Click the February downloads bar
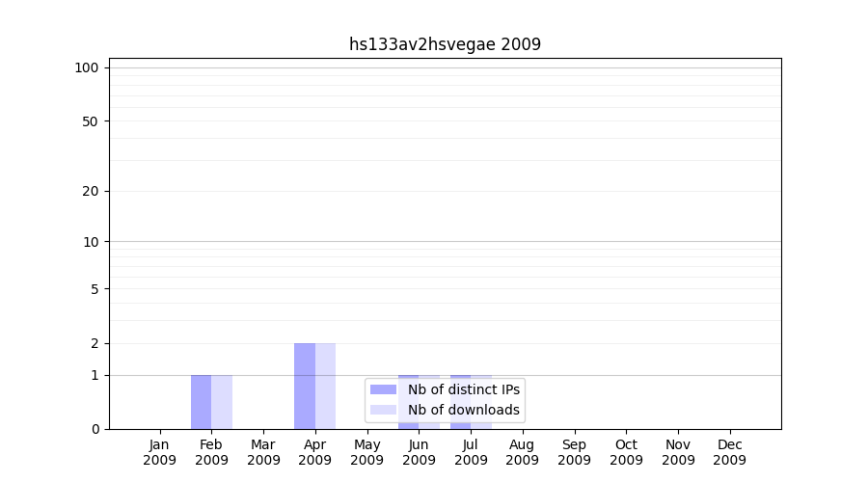 [x=222, y=402]
